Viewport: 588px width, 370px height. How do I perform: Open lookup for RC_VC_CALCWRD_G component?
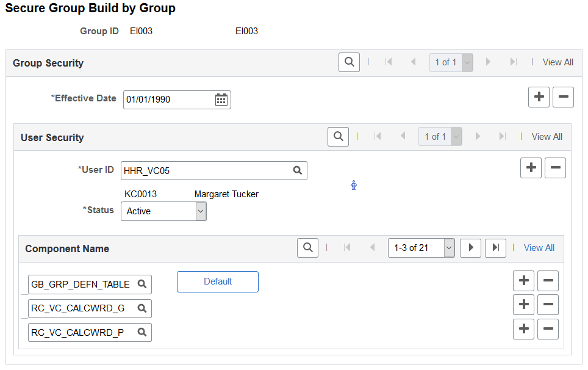142,308
